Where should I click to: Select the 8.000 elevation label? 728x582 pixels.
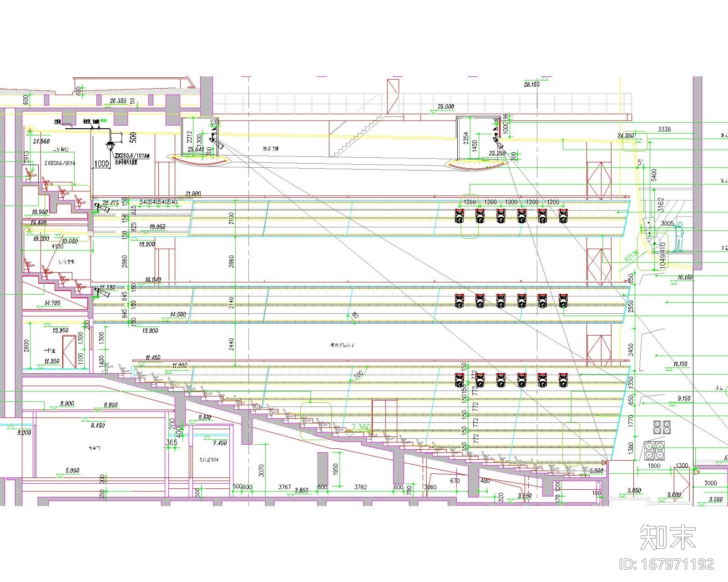click(x=24, y=432)
